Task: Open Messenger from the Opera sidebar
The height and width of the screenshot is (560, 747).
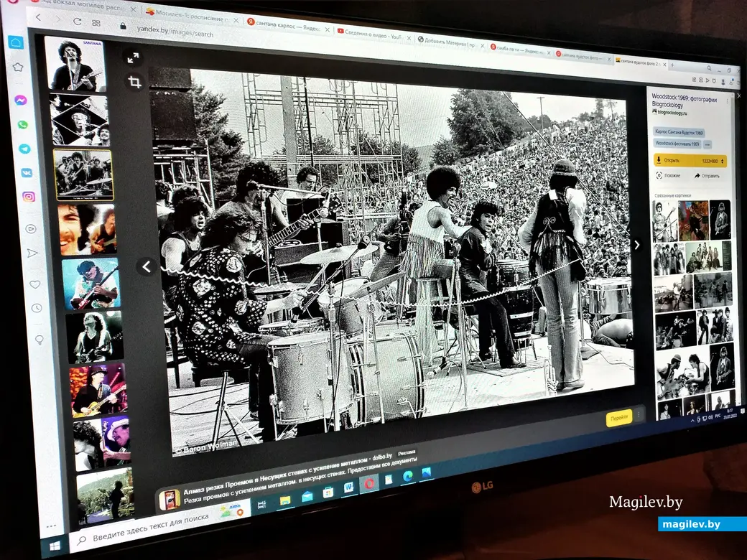Action: [x=21, y=100]
